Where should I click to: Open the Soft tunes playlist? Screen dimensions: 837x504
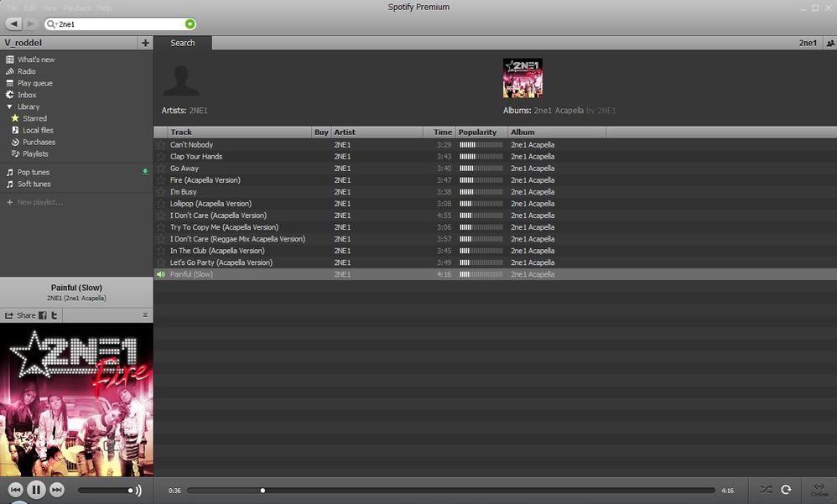coord(34,184)
